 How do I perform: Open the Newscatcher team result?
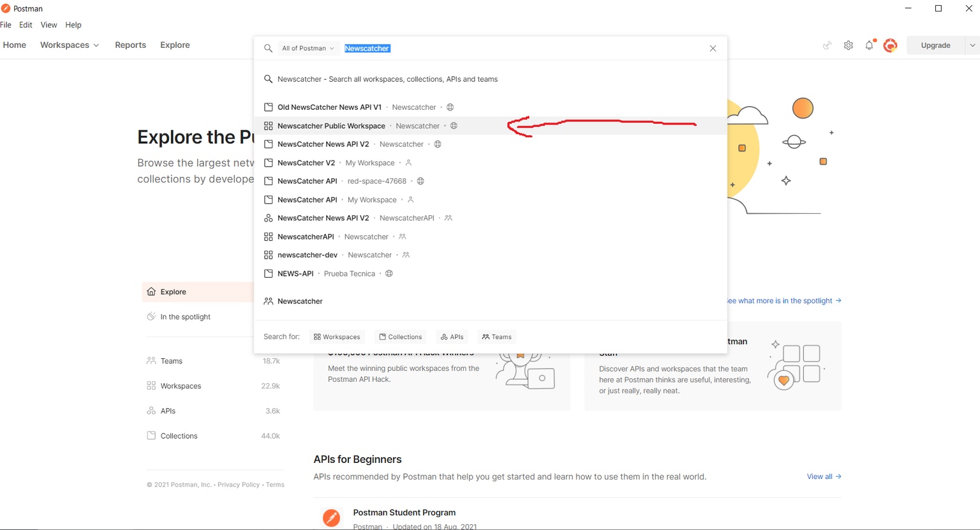(490, 301)
